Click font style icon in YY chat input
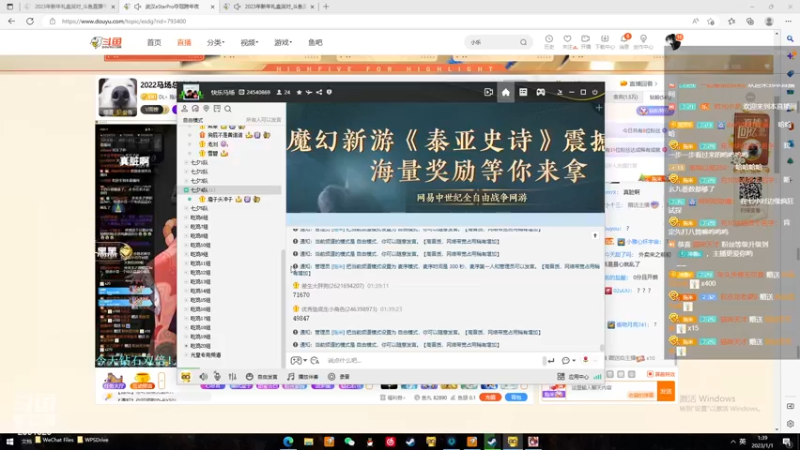Screen dimensions: 800x450 click(315, 361)
